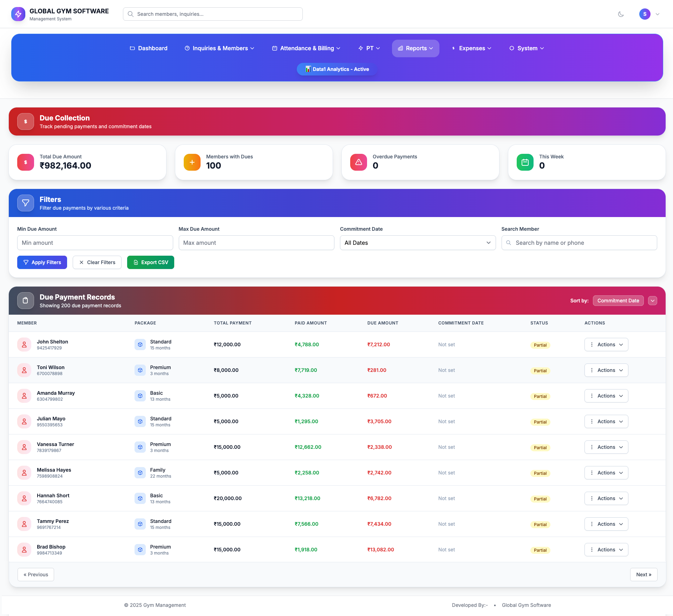Toggle sort direction arrow beside Commitment Date
The image size is (673, 616).
(652, 301)
